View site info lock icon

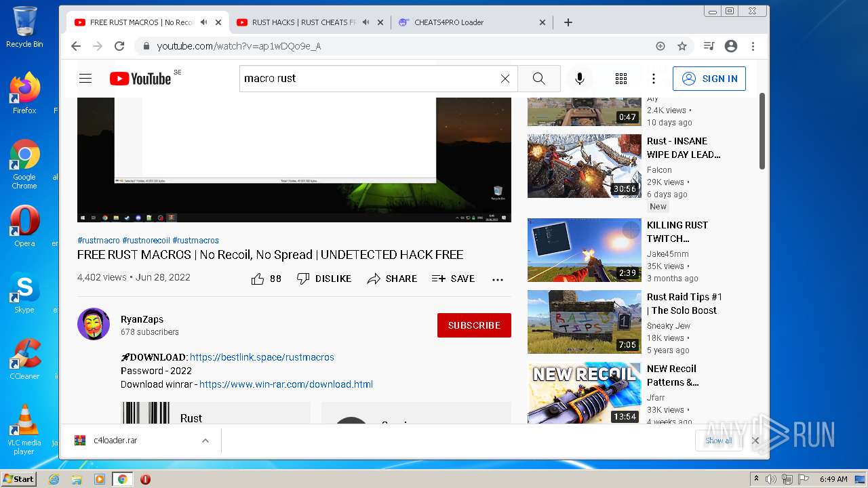tap(146, 46)
